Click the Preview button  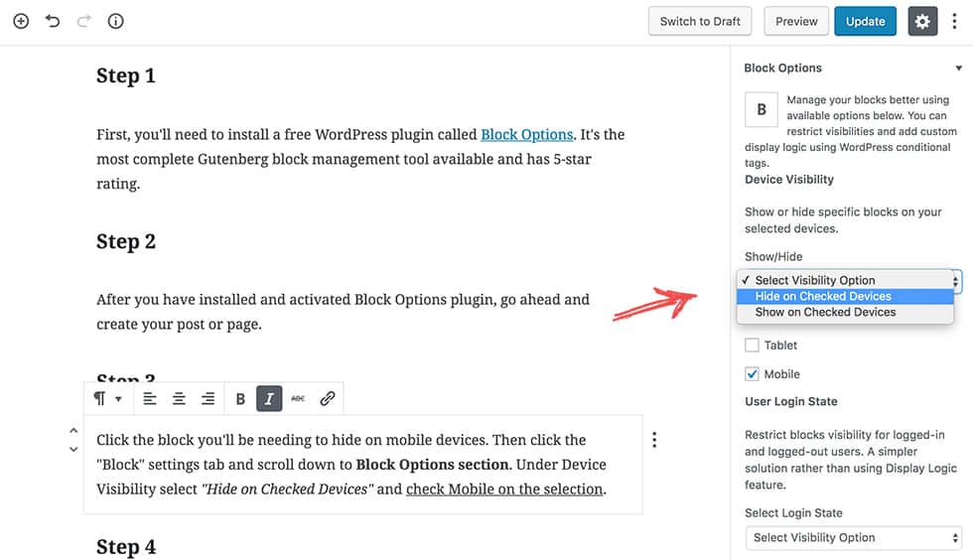(x=796, y=21)
